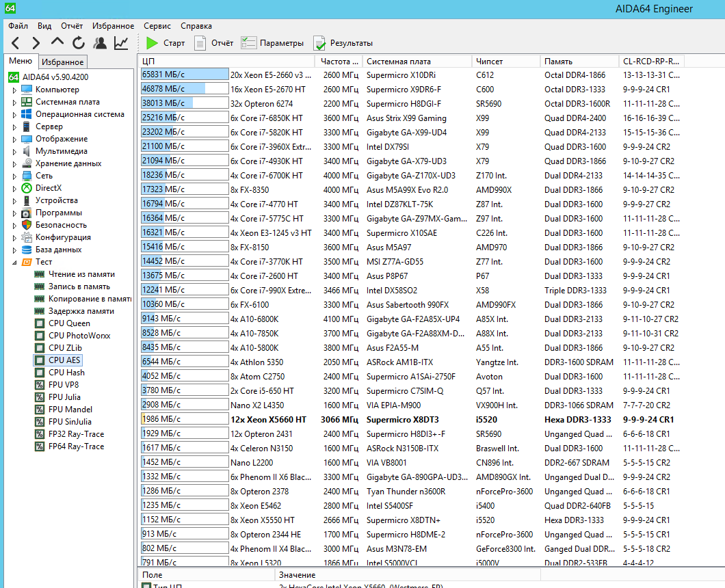
Task: Sort by the Частота column header
Action: pyautogui.click(x=338, y=61)
